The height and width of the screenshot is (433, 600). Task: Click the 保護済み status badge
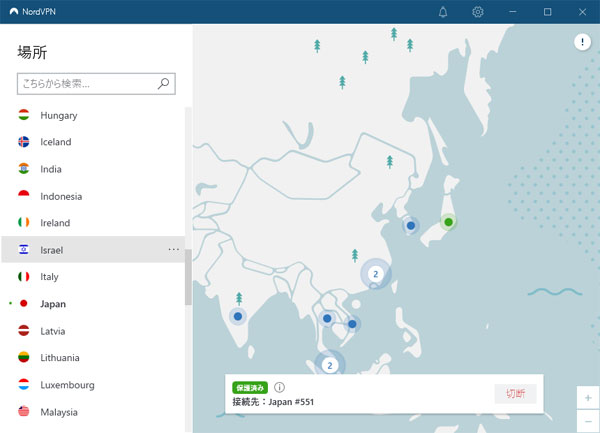250,387
